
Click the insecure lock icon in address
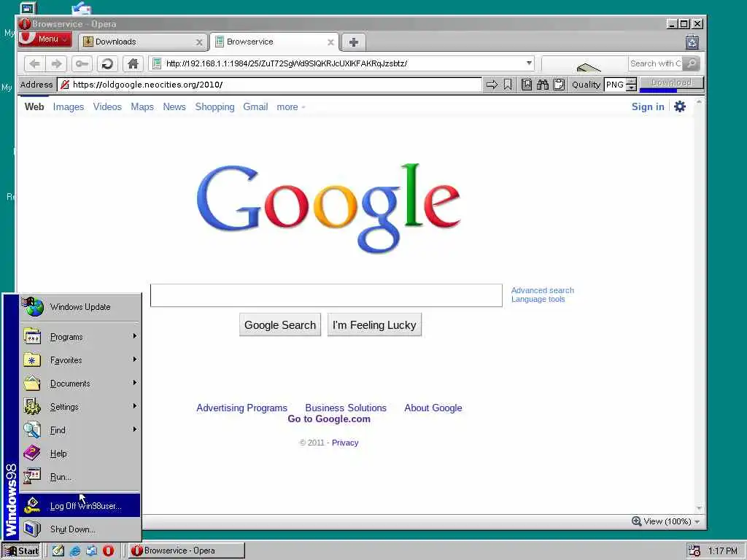pos(65,85)
